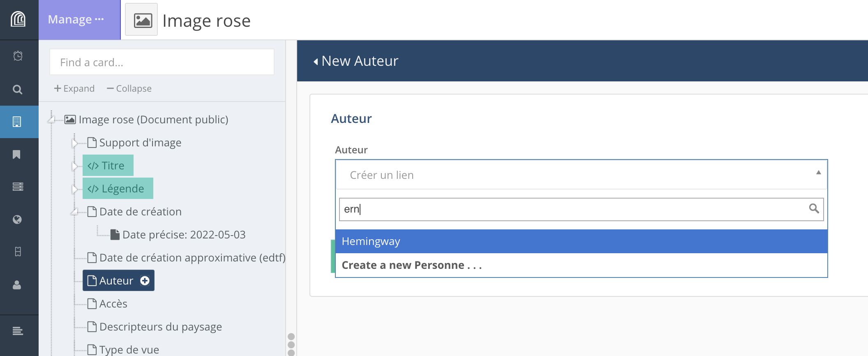Click the globe icon in sidebar
Screen dimensions: 868x356
(x=17, y=220)
